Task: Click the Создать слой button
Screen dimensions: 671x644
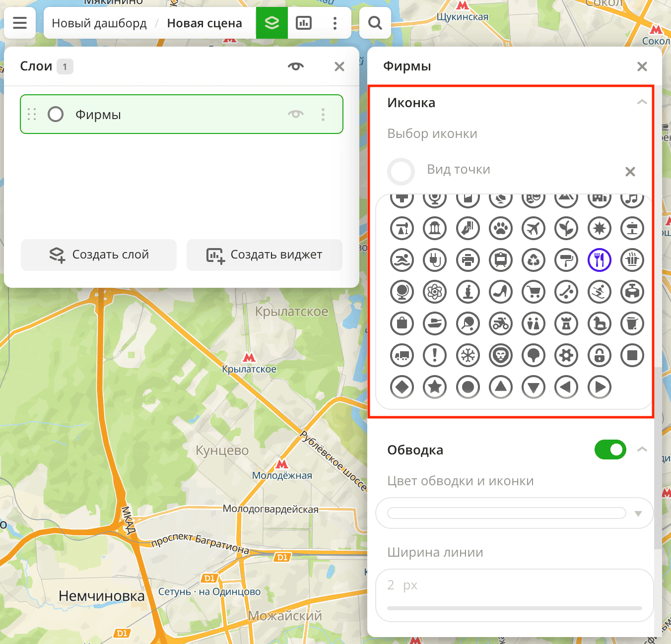Action: pyautogui.click(x=99, y=255)
